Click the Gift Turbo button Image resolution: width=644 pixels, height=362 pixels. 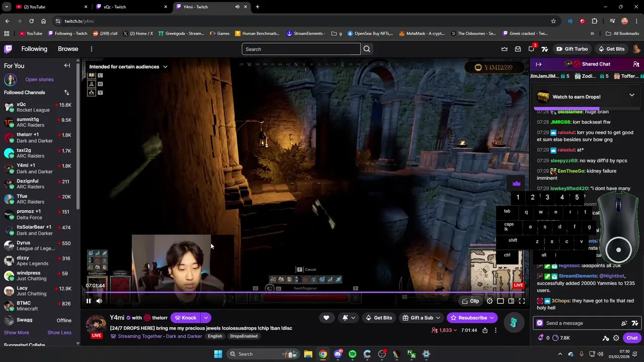point(572,49)
